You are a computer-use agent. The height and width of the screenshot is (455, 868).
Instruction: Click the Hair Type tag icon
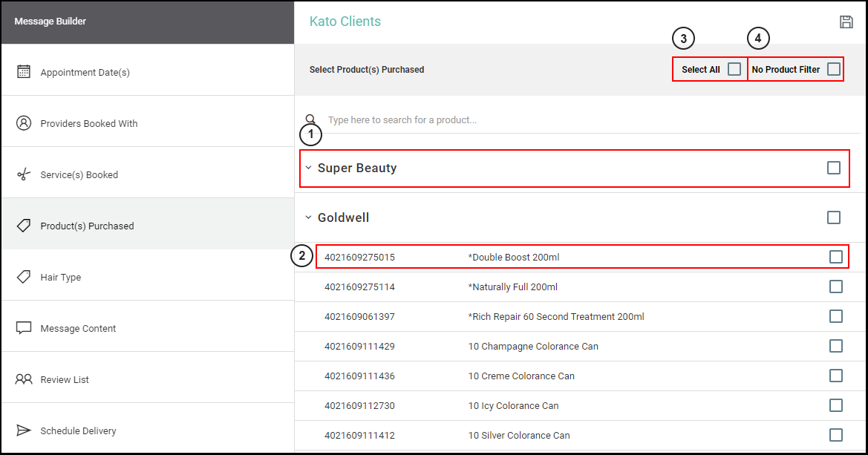click(24, 277)
